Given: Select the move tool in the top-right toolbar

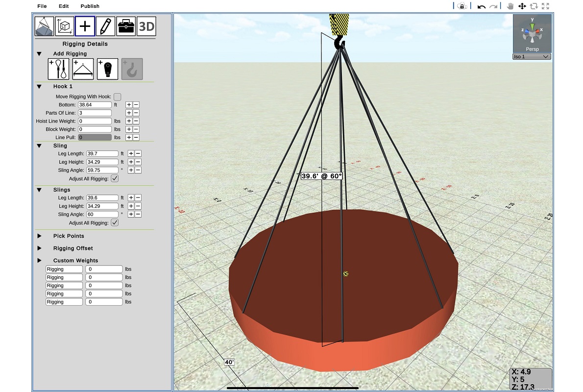Looking at the screenshot, I should tap(522, 6).
